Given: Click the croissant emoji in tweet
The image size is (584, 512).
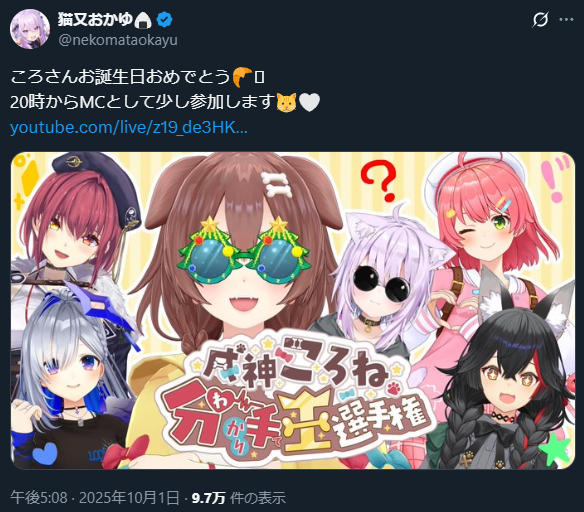Looking at the screenshot, I should pyautogui.click(x=242, y=77).
